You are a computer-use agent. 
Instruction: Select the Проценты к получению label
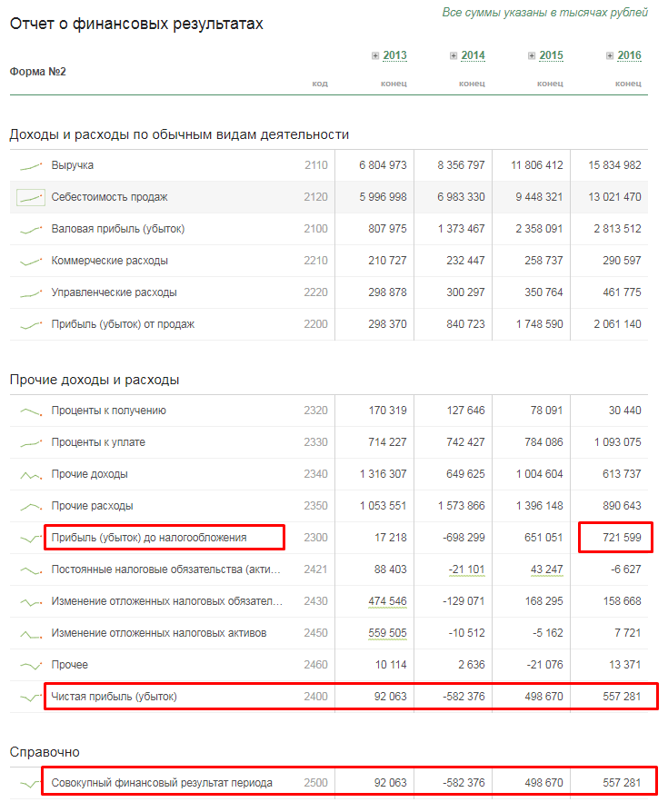(x=109, y=411)
